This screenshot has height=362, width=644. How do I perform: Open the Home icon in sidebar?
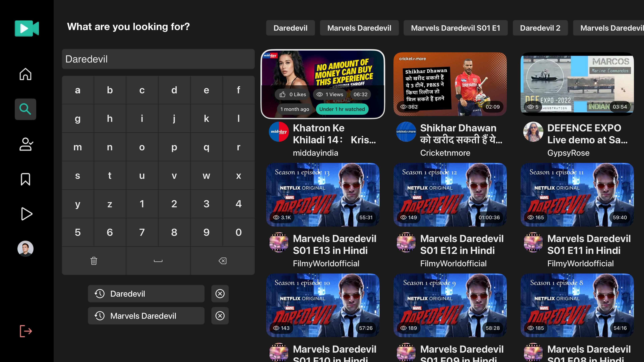[x=25, y=74]
